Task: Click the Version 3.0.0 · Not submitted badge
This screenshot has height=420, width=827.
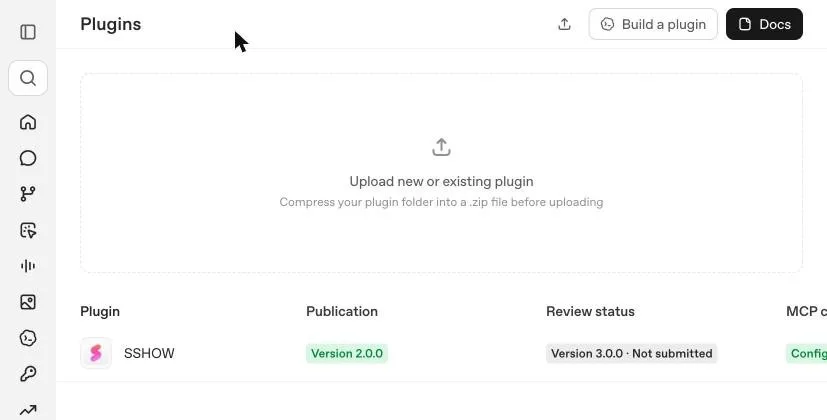Action: click(631, 354)
